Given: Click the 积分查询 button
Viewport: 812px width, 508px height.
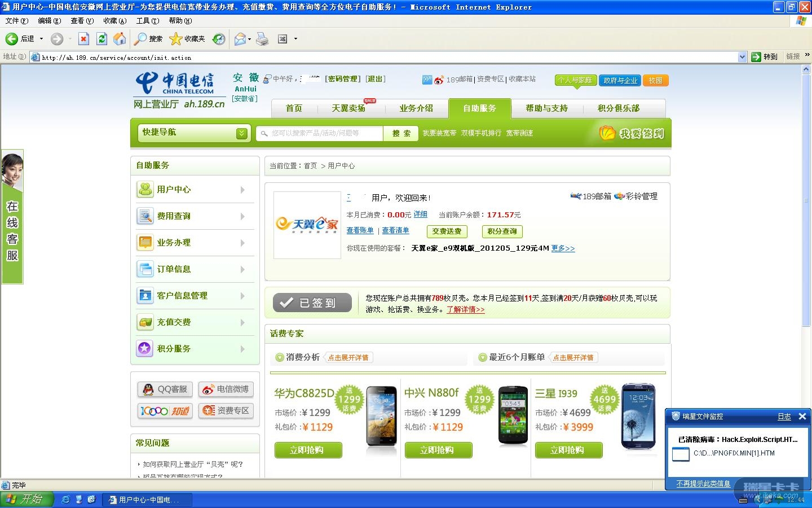Looking at the screenshot, I should (502, 231).
